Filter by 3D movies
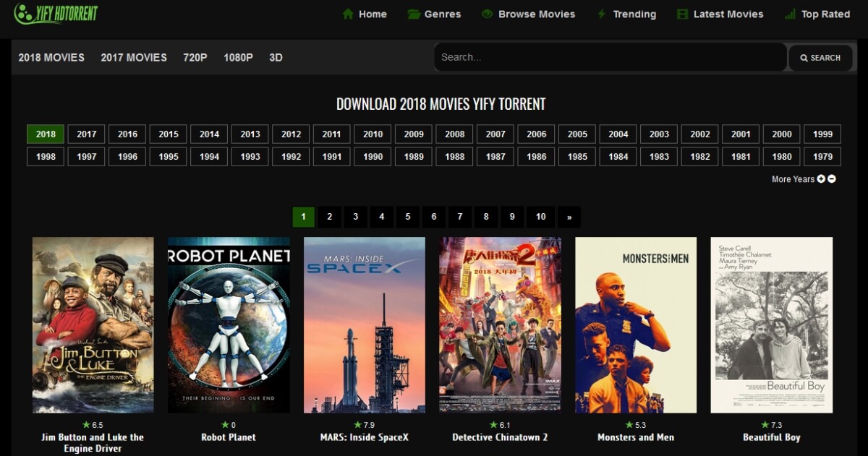Screen dimensions: 868x456 click(x=276, y=57)
